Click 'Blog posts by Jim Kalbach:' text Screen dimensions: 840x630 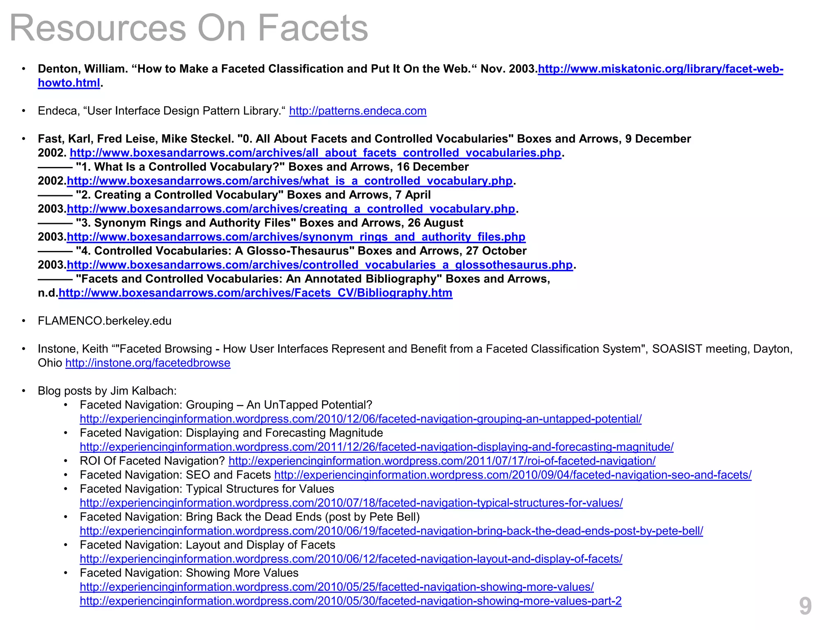[x=107, y=391]
